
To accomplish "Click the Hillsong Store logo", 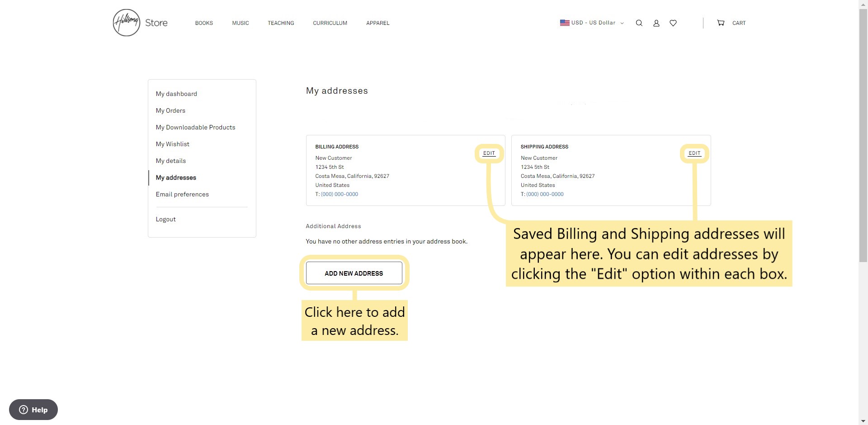I will point(140,23).
